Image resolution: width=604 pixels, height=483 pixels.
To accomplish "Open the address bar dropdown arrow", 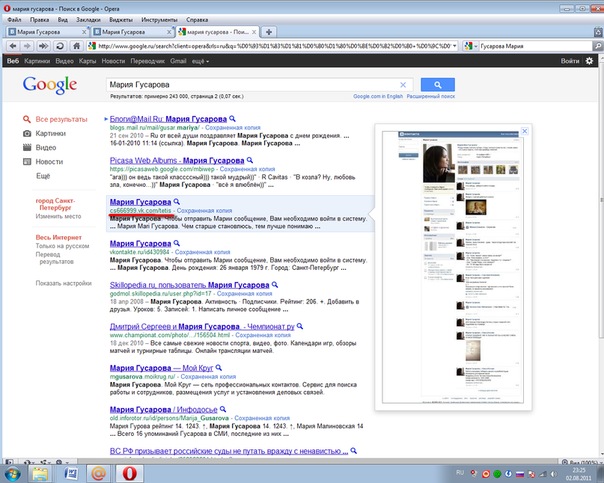I will point(455,46).
